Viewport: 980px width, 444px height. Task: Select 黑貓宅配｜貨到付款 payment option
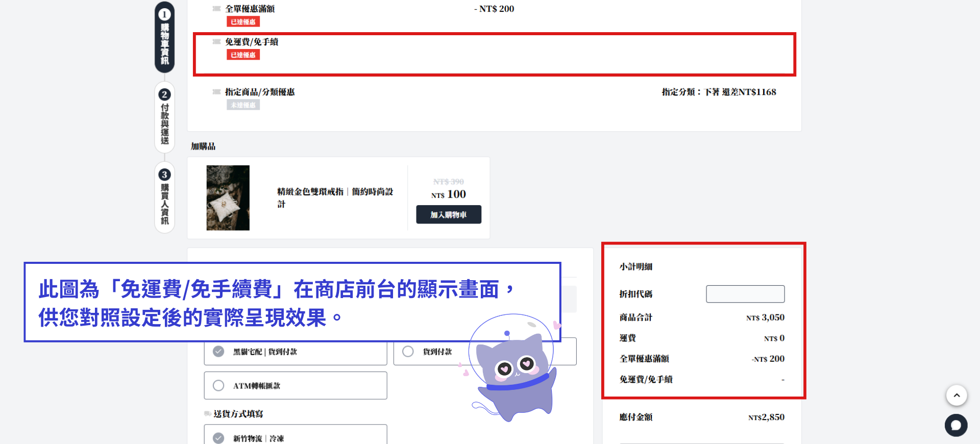tap(296, 352)
